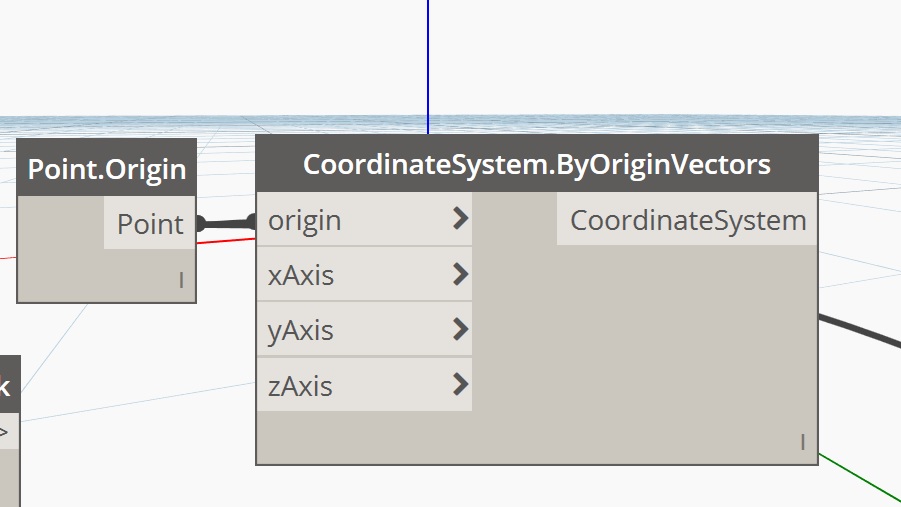Click the yAxis input port chevron
Image resolution: width=901 pixels, height=507 pixels.
[x=460, y=329]
